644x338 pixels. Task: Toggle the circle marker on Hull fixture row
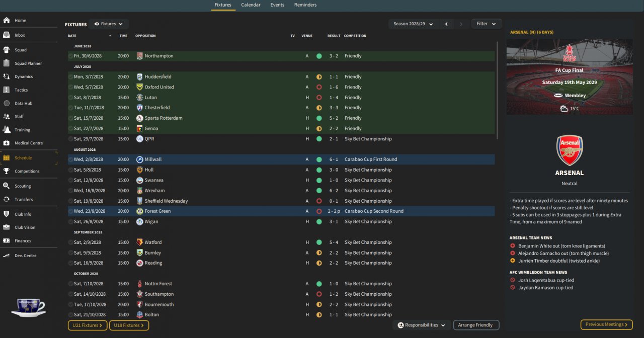(x=70, y=170)
